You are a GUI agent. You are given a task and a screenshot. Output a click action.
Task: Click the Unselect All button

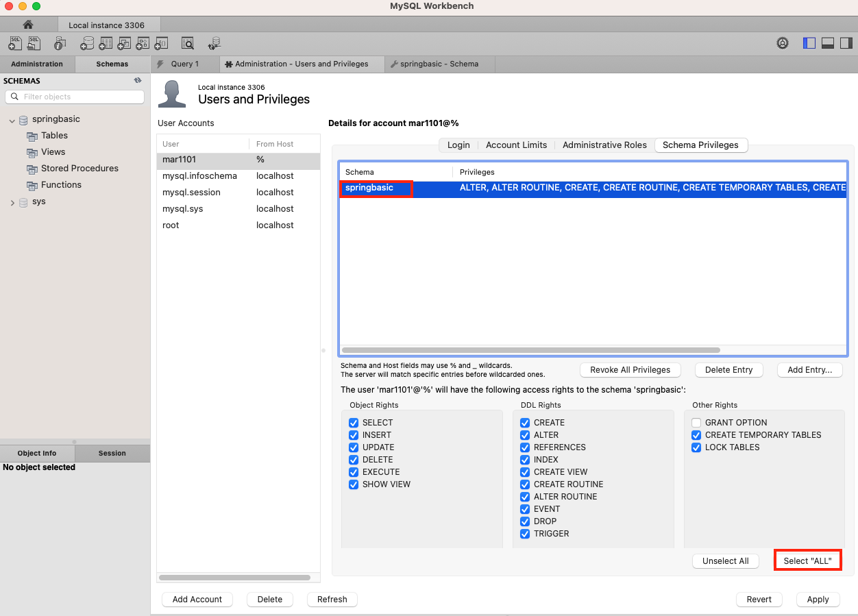(726, 561)
